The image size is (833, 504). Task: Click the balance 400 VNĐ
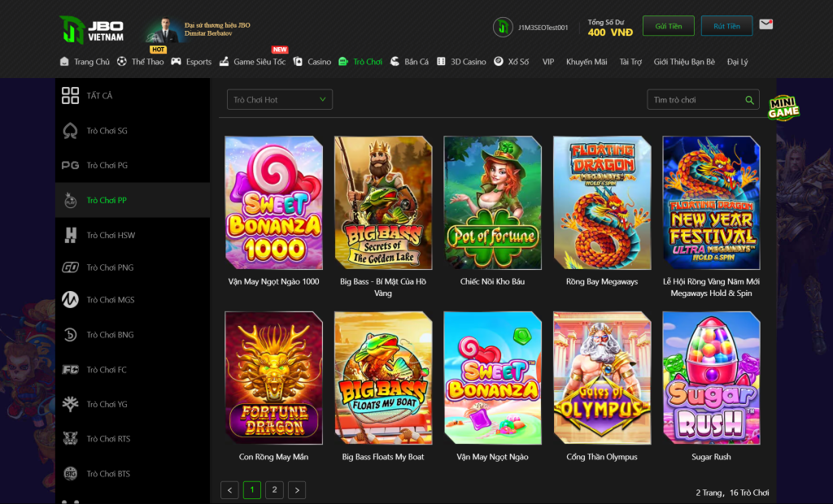coord(610,33)
